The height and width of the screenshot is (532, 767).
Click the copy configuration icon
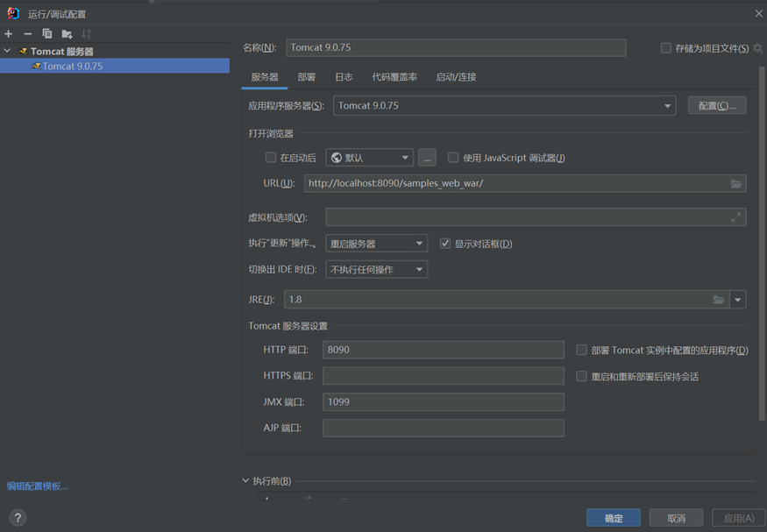pos(47,33)
